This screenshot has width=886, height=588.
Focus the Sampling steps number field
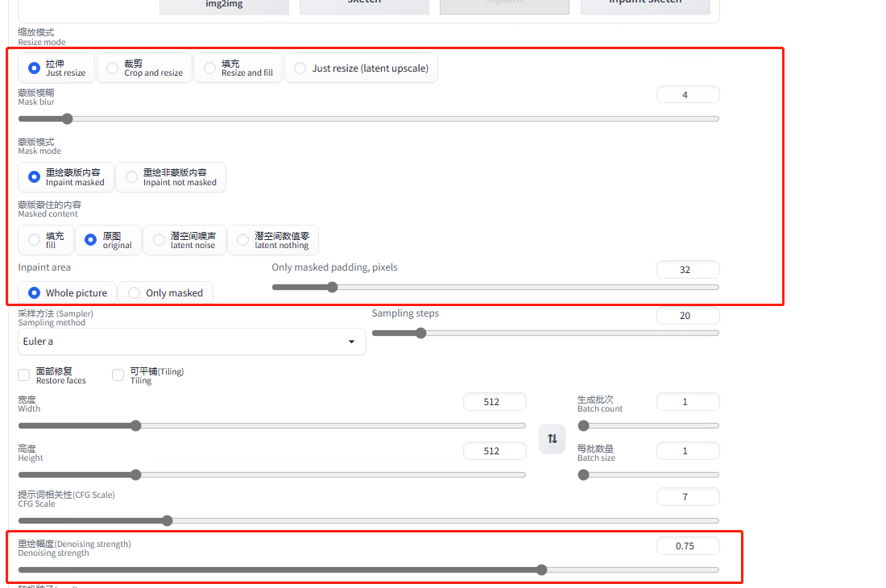687,316
